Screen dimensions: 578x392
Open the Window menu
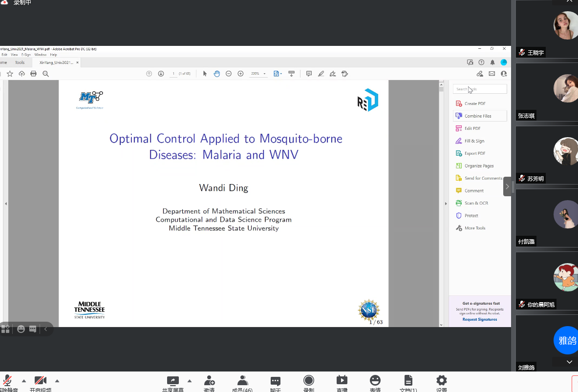[40, 55]
